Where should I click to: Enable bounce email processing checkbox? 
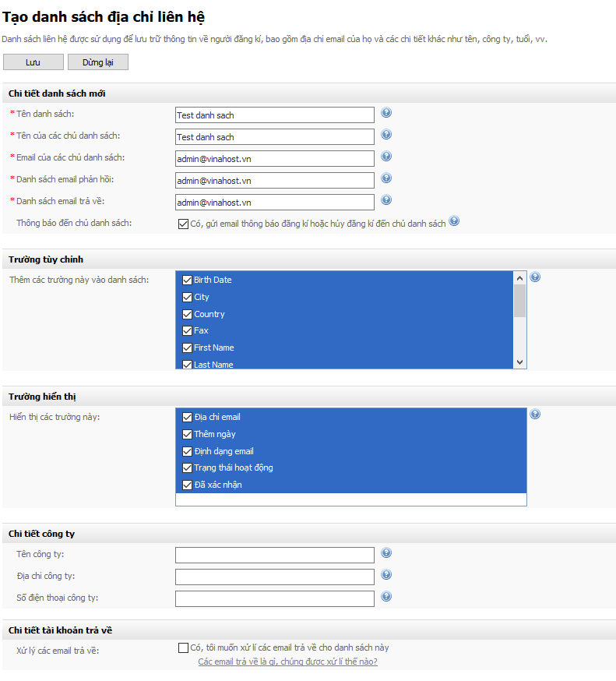click(183, 647)
